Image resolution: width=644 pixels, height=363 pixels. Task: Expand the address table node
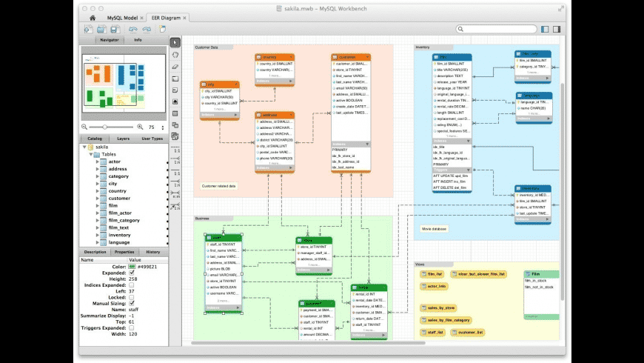click(97, 169)
